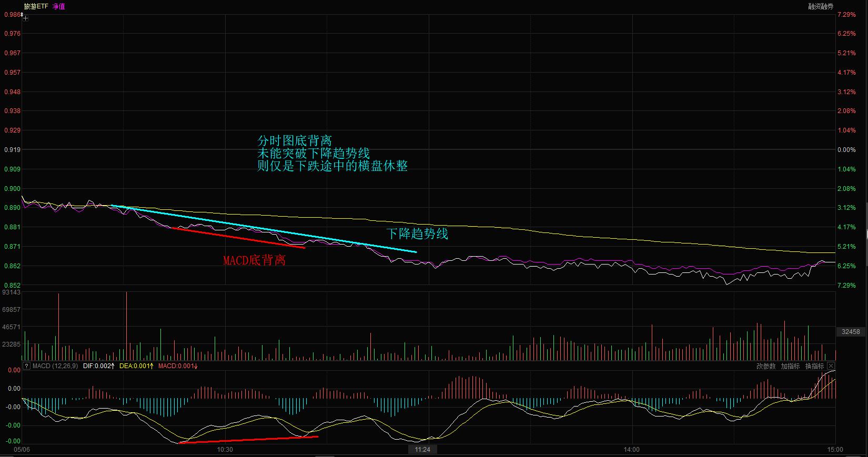
Task: Click the 0.890 price axis label
Action: coord(12,208)
